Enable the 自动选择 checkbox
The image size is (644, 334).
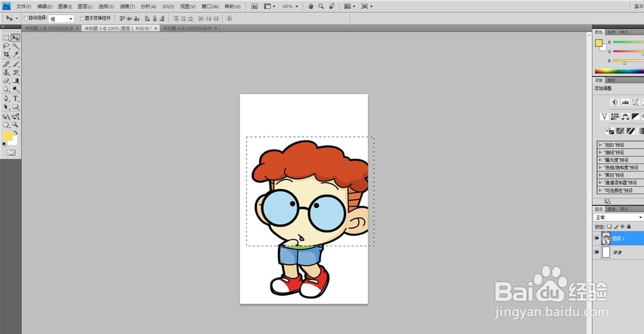(26, 19)
